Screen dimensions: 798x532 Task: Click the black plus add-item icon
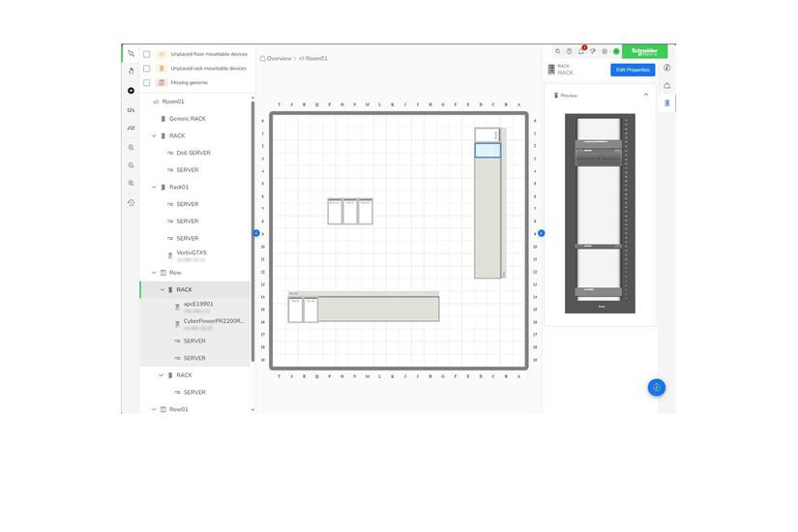click(x=131, y=91)
